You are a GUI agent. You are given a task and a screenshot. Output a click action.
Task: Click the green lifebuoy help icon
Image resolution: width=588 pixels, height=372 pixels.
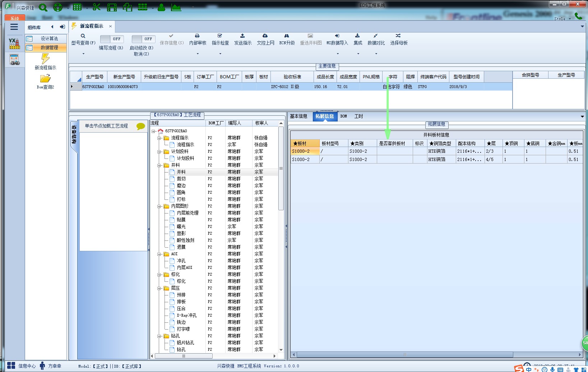tap(57, 8)
